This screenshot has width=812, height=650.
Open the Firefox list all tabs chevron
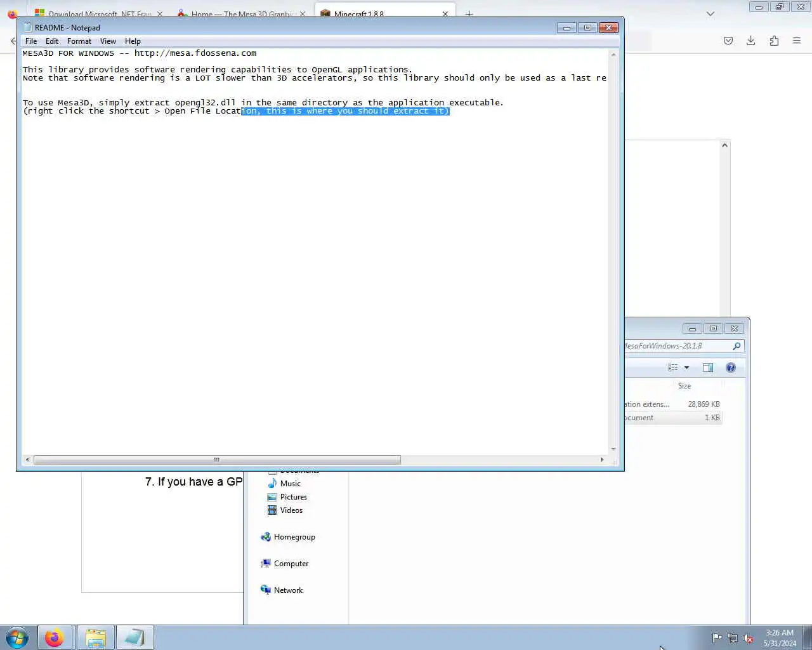tap(710, 13)
